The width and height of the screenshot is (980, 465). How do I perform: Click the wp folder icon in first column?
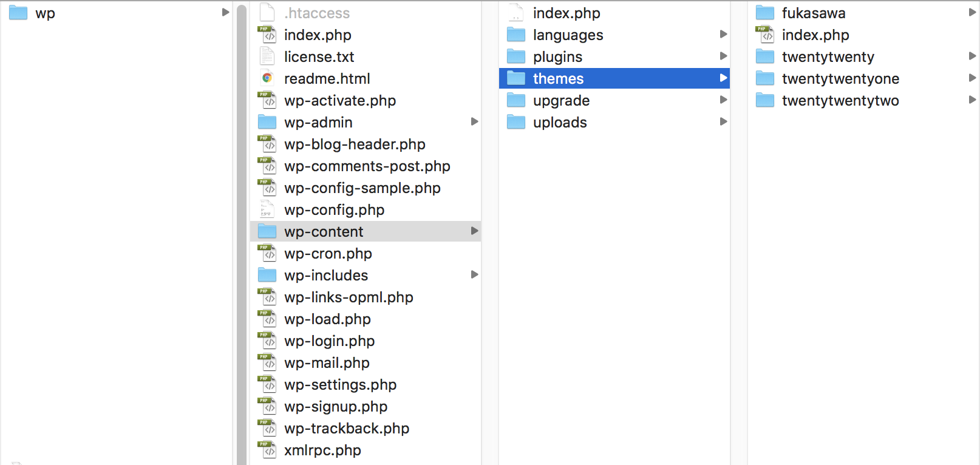pos(18,13)
